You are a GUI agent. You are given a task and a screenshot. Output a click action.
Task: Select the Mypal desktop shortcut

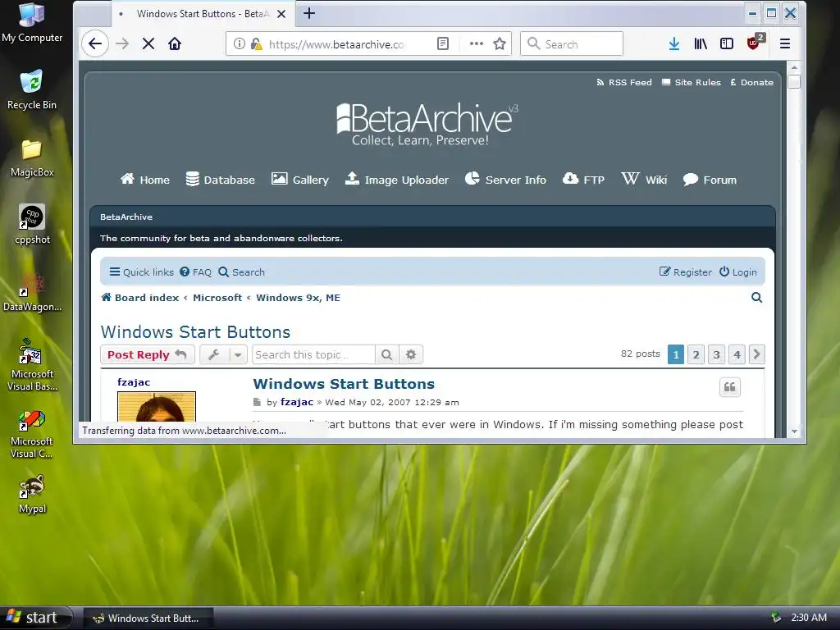[x=32, y=494]
